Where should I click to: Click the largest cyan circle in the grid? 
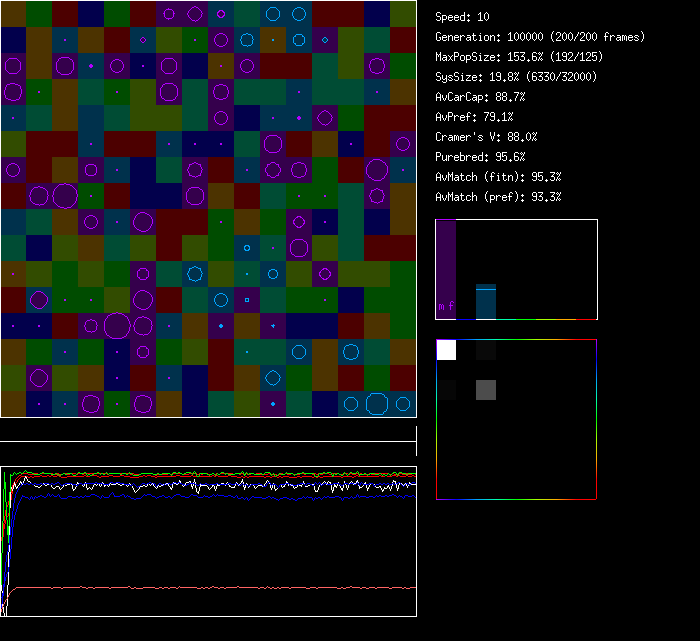click(377, 403)
